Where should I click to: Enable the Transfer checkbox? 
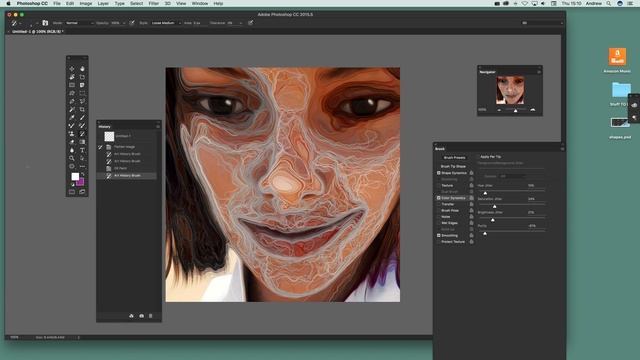(439, 204)
